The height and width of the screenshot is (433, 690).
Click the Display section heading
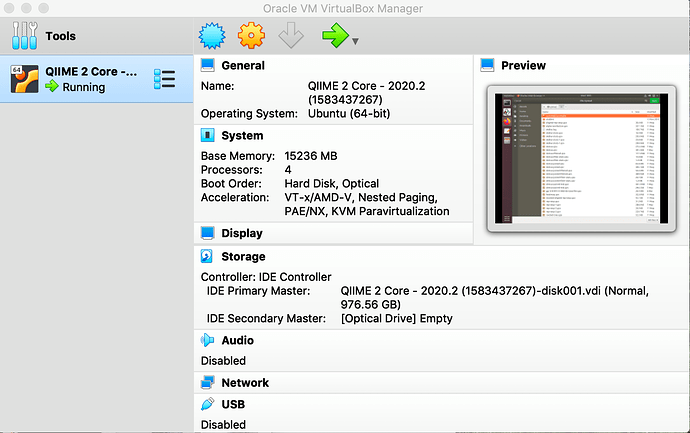242,233
